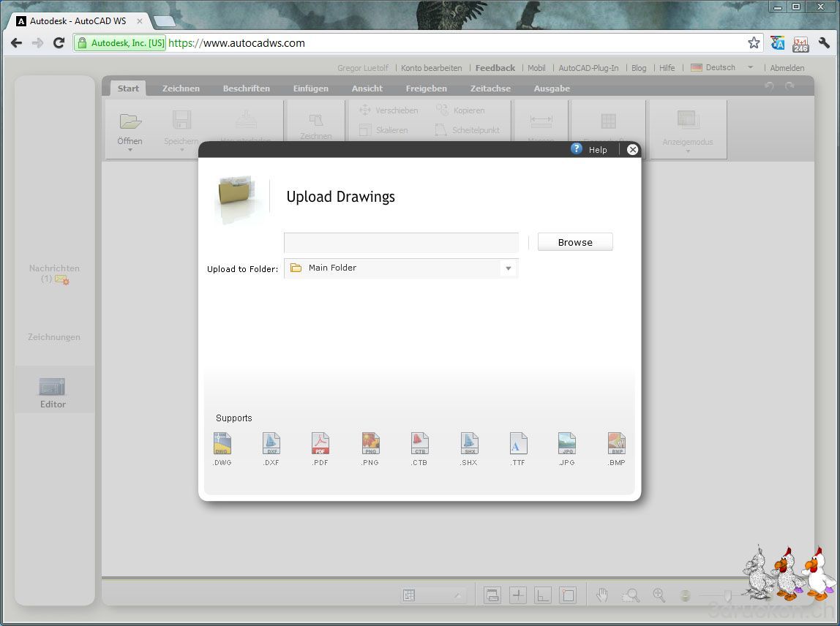840x626 pixels.
Task: Click the zoom window magnifier icon
Action: [x=631, y=595]
